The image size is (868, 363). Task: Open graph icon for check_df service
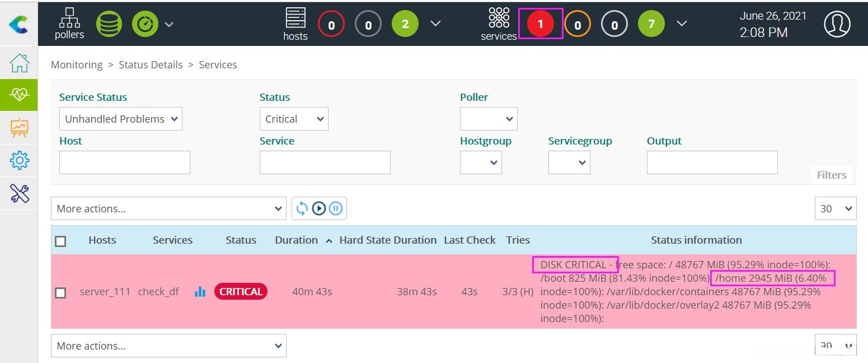point(200,292)
